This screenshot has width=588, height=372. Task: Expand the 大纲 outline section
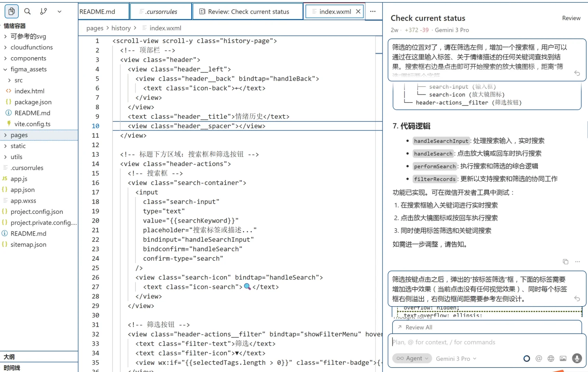pyautogui.click(x=39, y=357)
